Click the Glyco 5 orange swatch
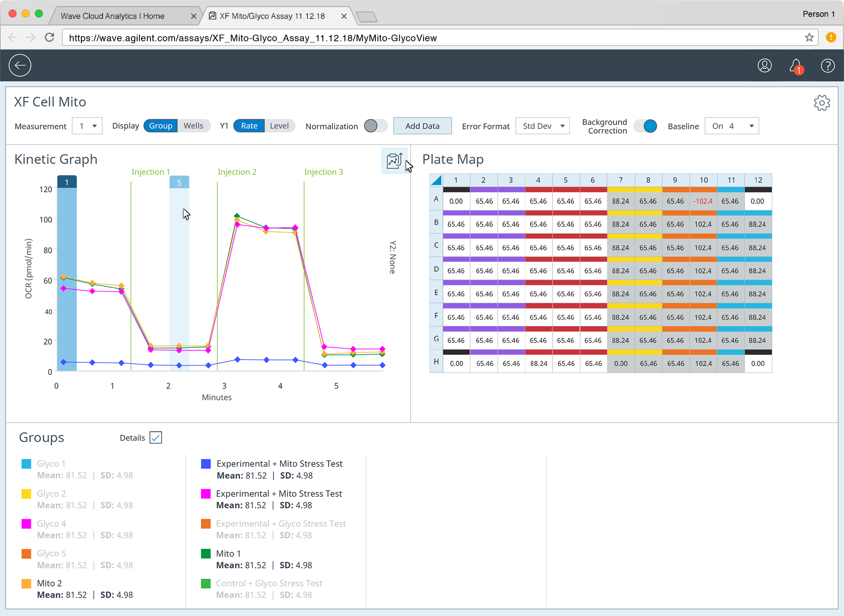 click(26, 553)
